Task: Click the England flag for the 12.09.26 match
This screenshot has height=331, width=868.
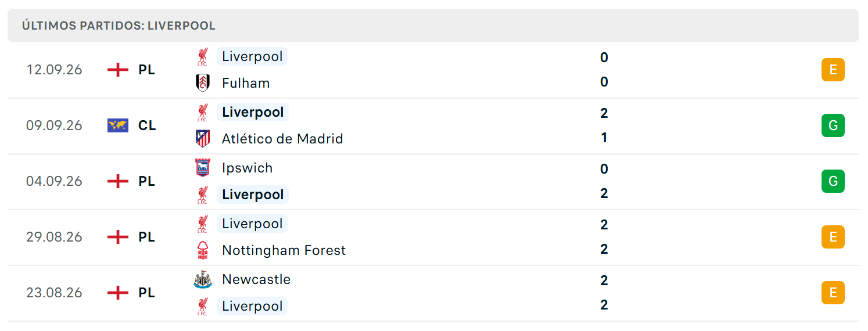Action: (118, 70)
